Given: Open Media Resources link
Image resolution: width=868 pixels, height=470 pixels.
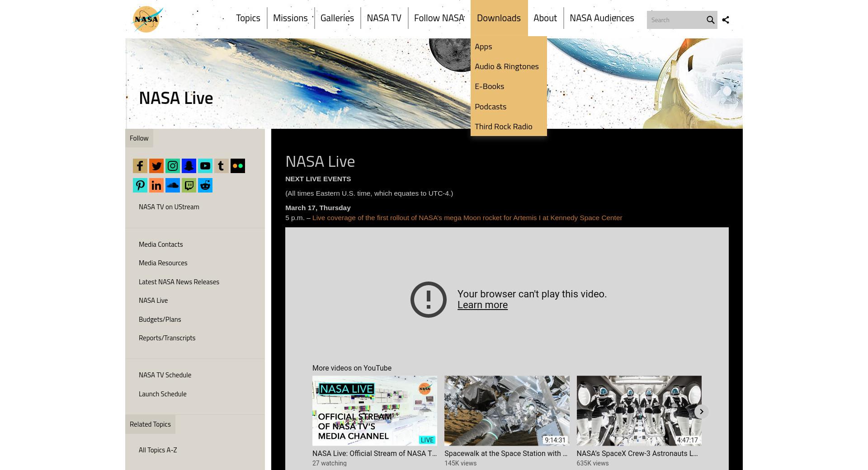Looking at the screenshot, I should [x=163, y=263].
